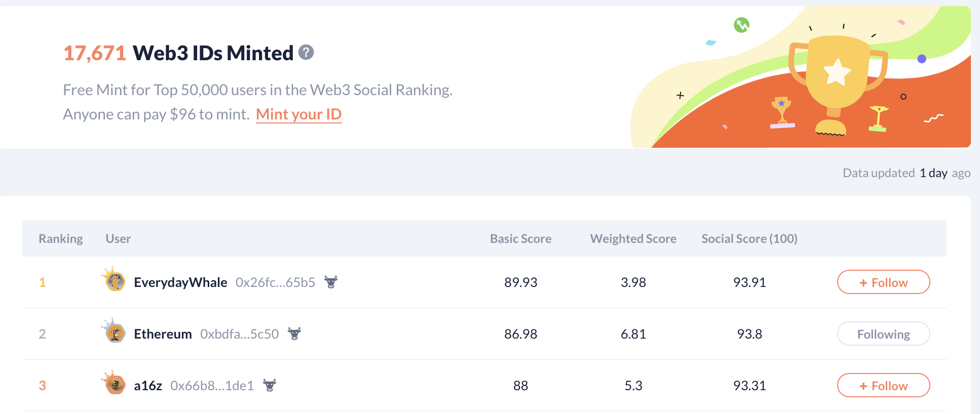Click Ethereum's crowned avatar icon

point(115,333)
